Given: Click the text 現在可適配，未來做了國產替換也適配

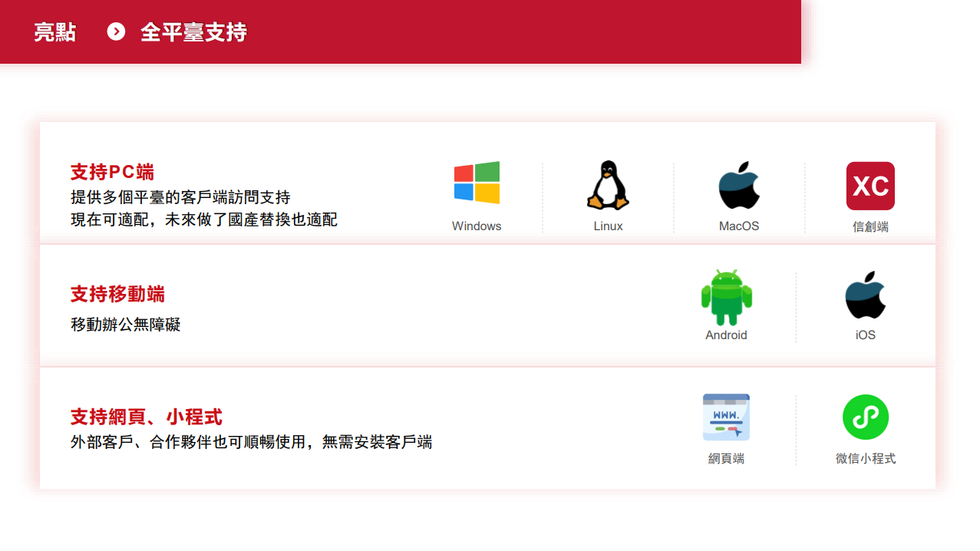Looking at the screenshot, I should 204,219.
